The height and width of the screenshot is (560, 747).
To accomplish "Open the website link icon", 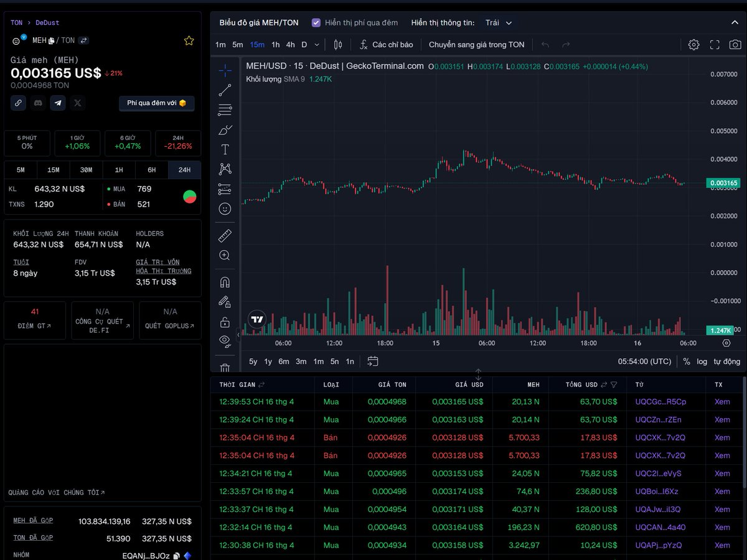I will (18, 103).
